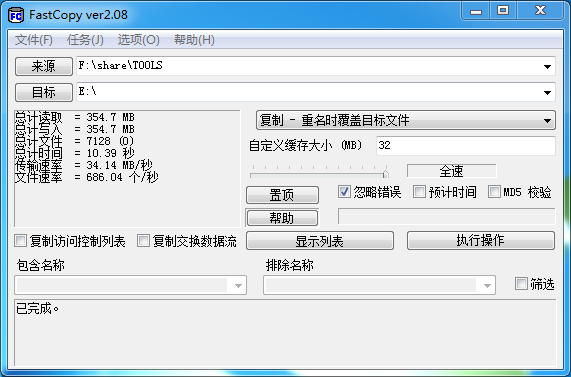Click the 执行操作 button
Image resolution: width=571 pixels, height=377 pixels.
tap(481, 240)
